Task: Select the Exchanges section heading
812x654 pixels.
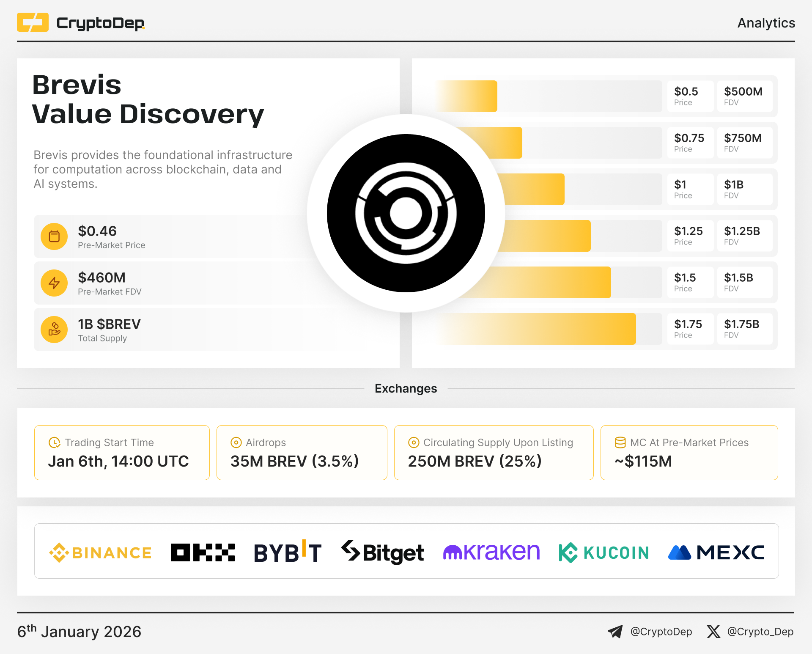Action: coord(406,388)
